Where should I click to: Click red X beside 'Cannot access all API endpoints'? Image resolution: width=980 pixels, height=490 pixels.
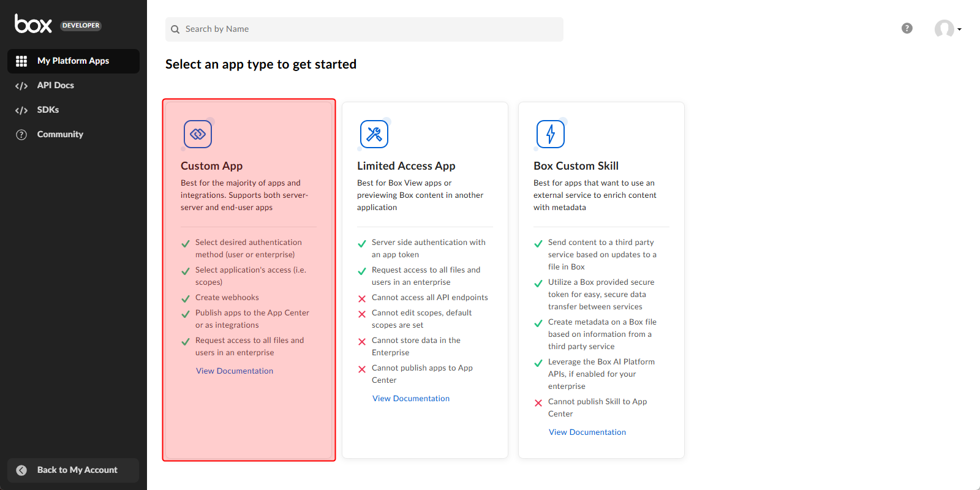(x=362, y=299)
